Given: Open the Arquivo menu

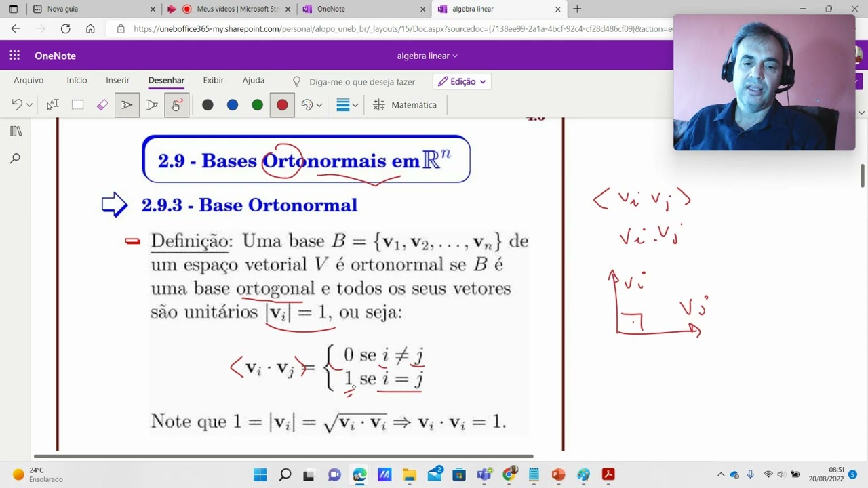Looking at the screenshot, I should pyautogui.click(x=28, y=80).
